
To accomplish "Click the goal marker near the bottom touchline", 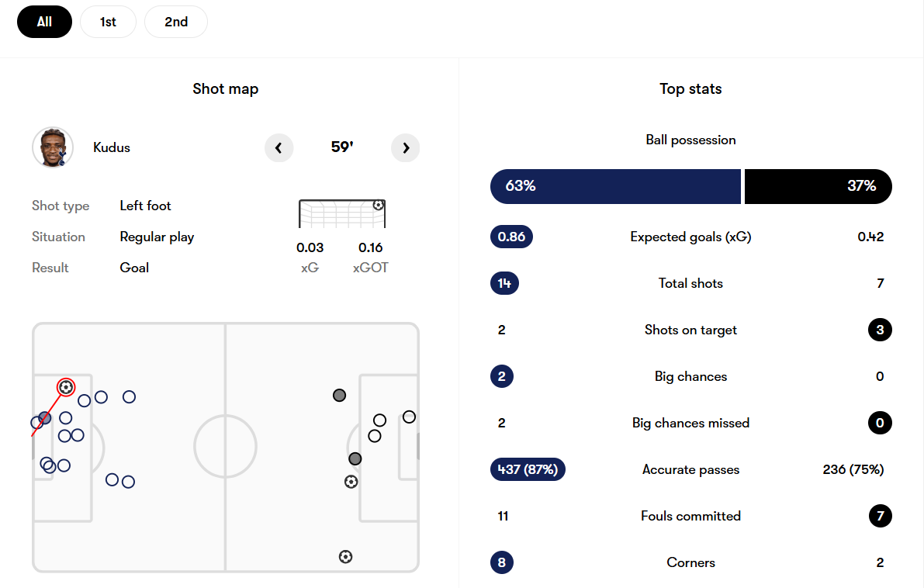I will pos(345,556).
